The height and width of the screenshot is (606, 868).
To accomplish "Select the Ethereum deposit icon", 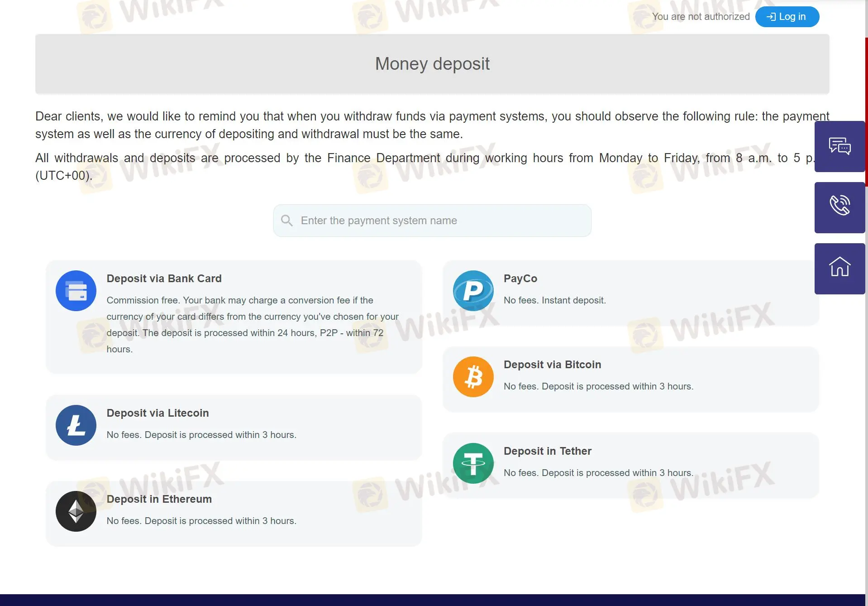I will click(76, 511).
